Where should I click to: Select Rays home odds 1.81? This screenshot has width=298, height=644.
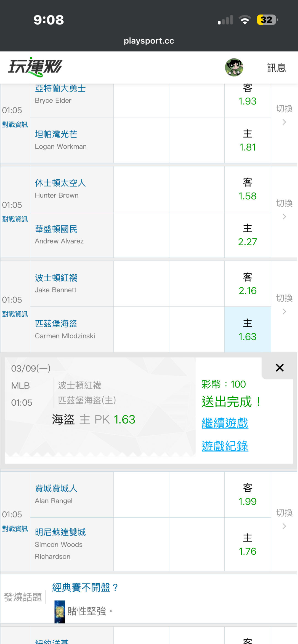pos(248,141)
